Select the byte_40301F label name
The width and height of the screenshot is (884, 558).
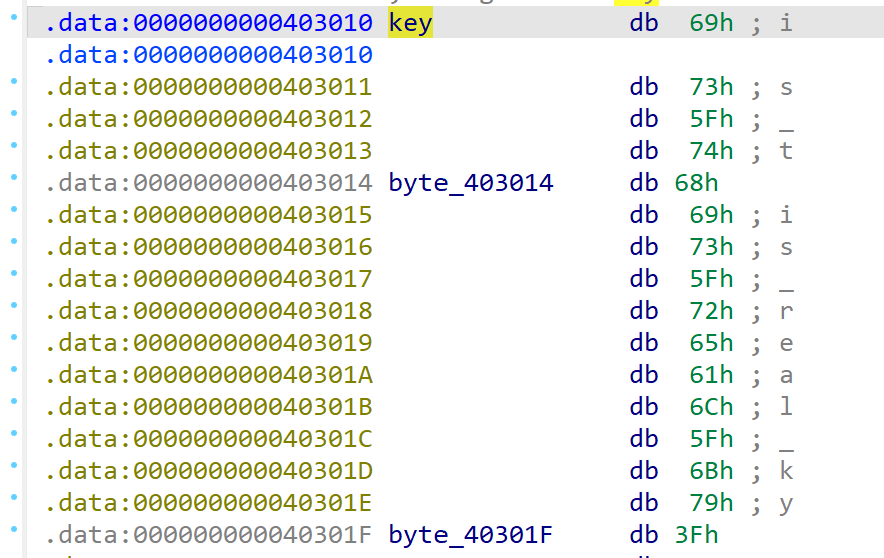click(x=470, y=535)
